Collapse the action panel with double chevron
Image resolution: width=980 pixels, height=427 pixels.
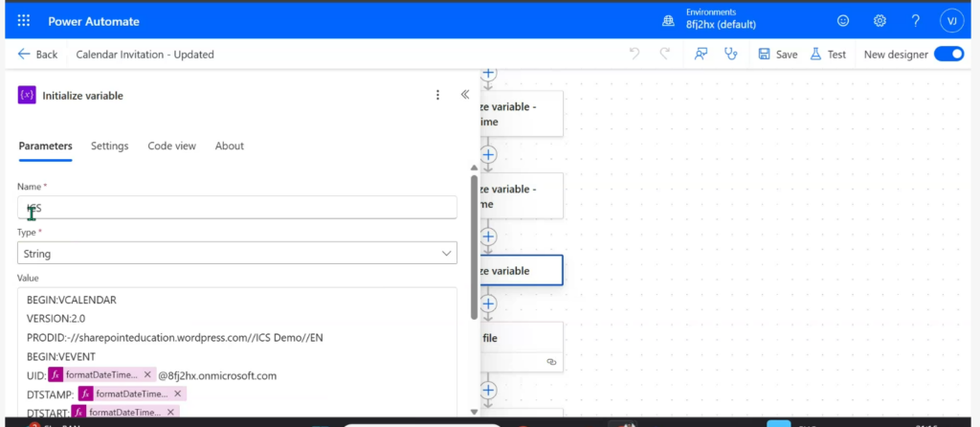coord(464,95)
